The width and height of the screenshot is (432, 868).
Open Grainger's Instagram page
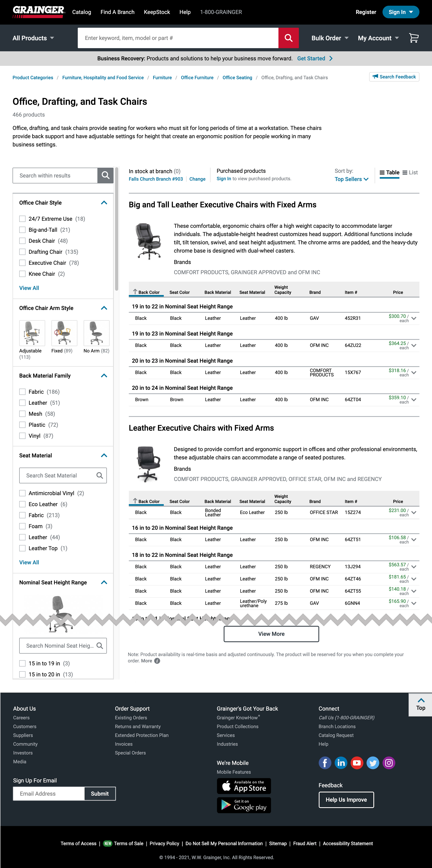[x=389, y=762]
